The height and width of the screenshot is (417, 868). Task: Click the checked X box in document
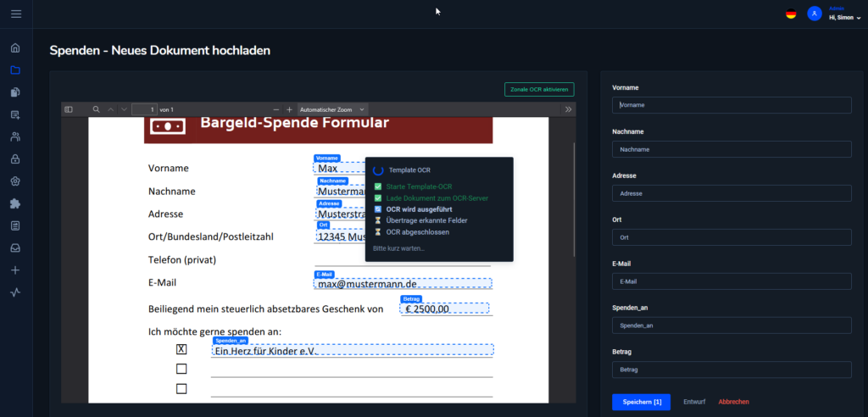pos(181,349)
